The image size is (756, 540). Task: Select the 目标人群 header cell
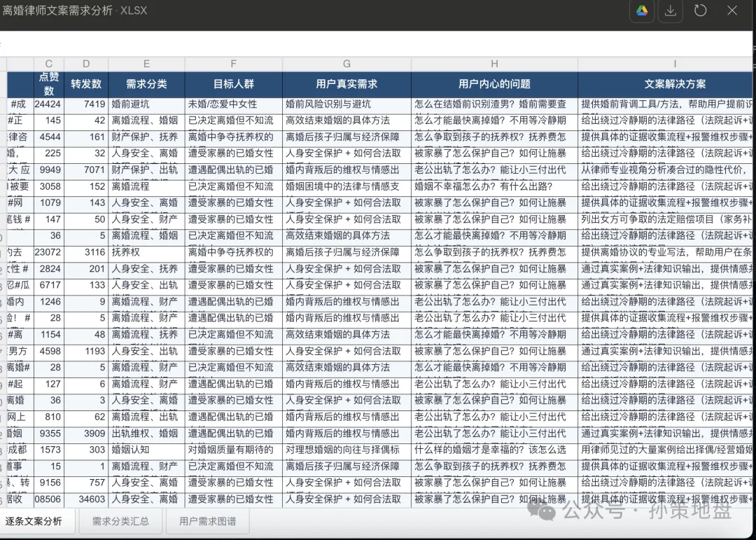[233, 84]
